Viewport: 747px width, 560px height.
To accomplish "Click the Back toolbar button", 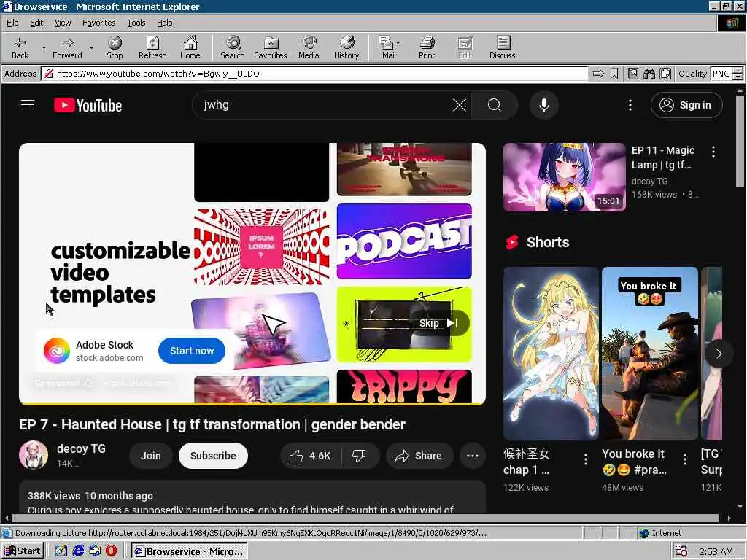I will click(x=20, y=47).
